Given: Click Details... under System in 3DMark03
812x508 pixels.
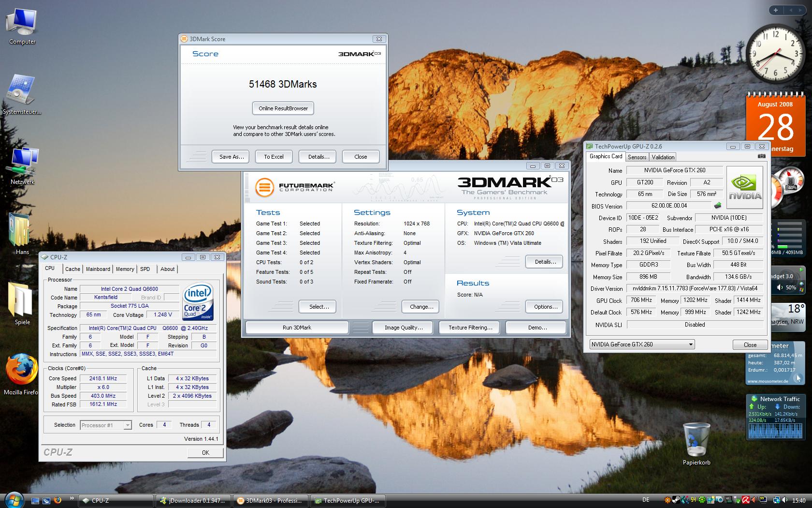Looking at the screenshot, I should [544, 262].
